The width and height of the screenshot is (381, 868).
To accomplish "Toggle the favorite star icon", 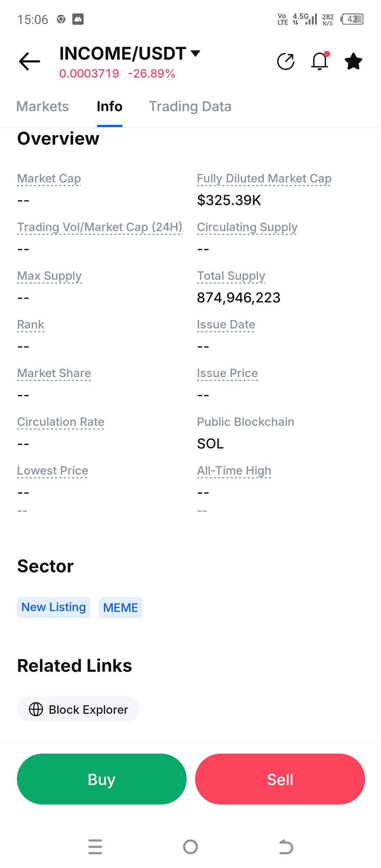I will (x=353, y=61).
